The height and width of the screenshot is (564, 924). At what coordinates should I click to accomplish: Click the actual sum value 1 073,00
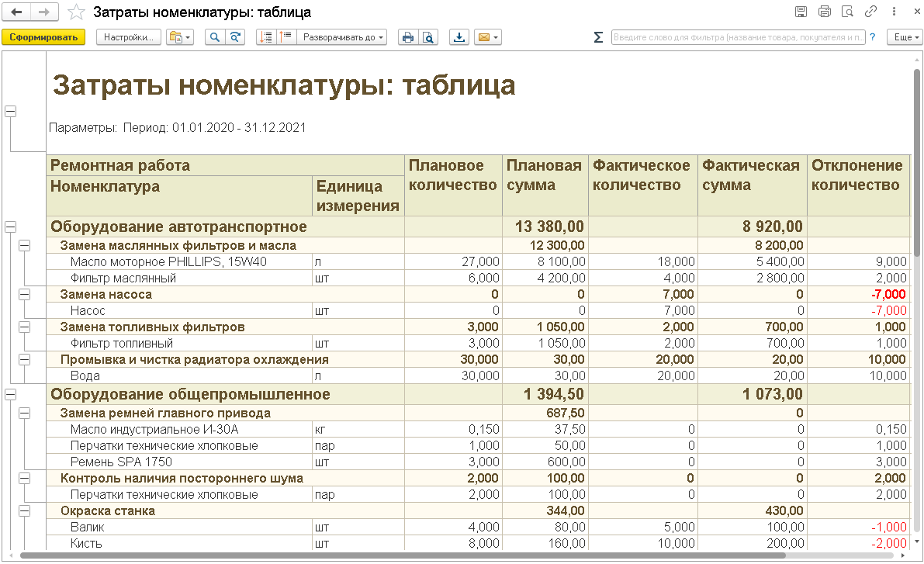753,394
